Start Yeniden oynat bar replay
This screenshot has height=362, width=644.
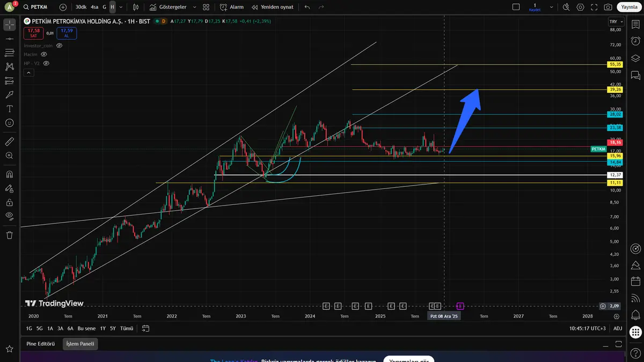tap(272, 7)
